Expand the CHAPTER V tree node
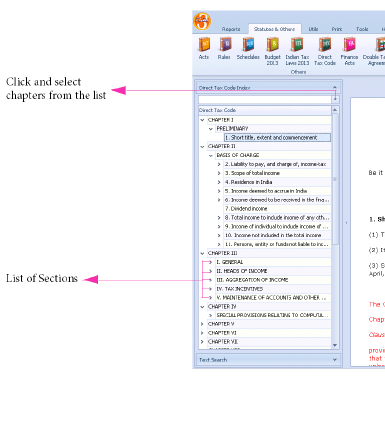 202,324
